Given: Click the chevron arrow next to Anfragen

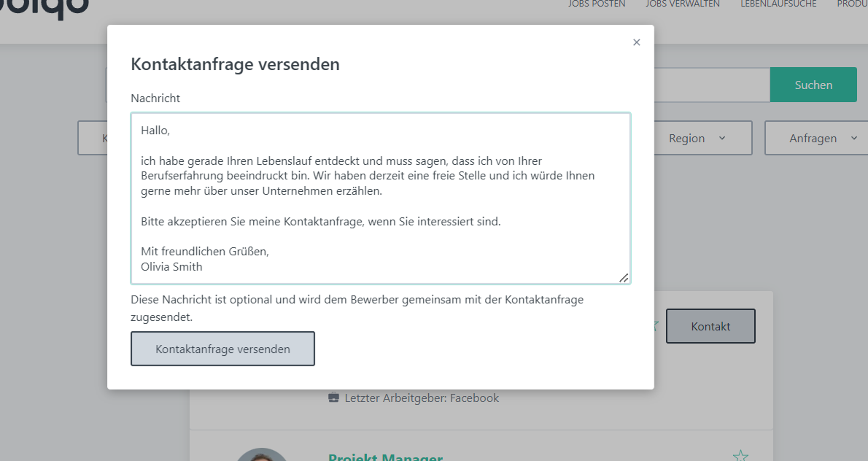Looking at the screenshot, I should tap(853, 138).
